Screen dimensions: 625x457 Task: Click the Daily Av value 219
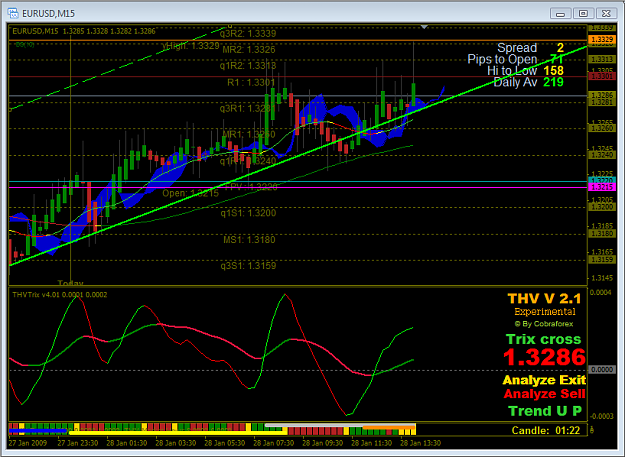pyautogui.click(x=554, y=82)
